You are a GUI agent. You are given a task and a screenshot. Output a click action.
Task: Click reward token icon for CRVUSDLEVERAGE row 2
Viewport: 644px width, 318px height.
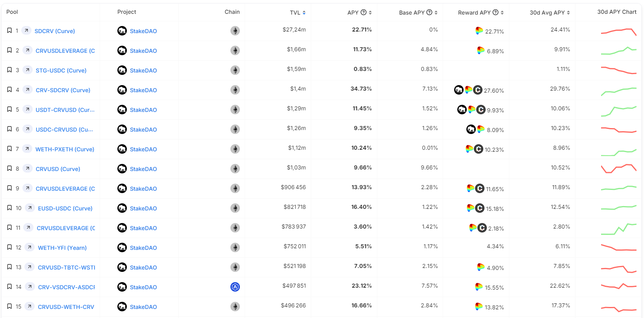click(481, 50)
